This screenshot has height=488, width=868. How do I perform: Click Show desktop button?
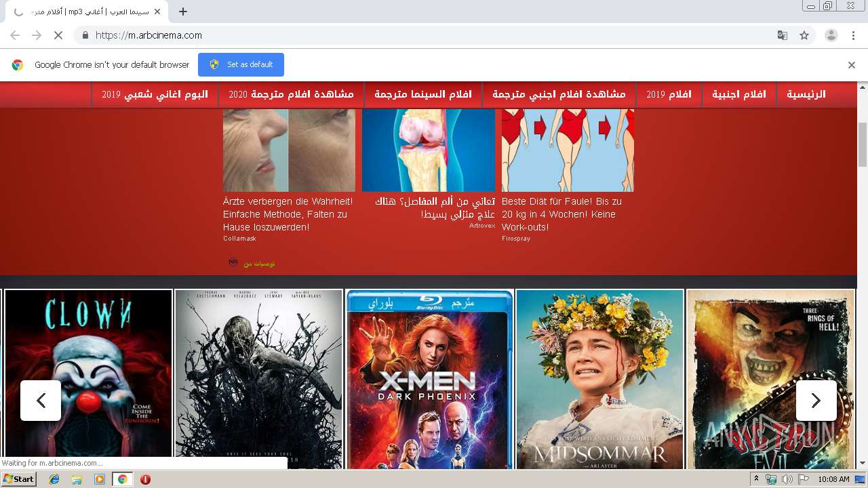(x=861, y=479)
